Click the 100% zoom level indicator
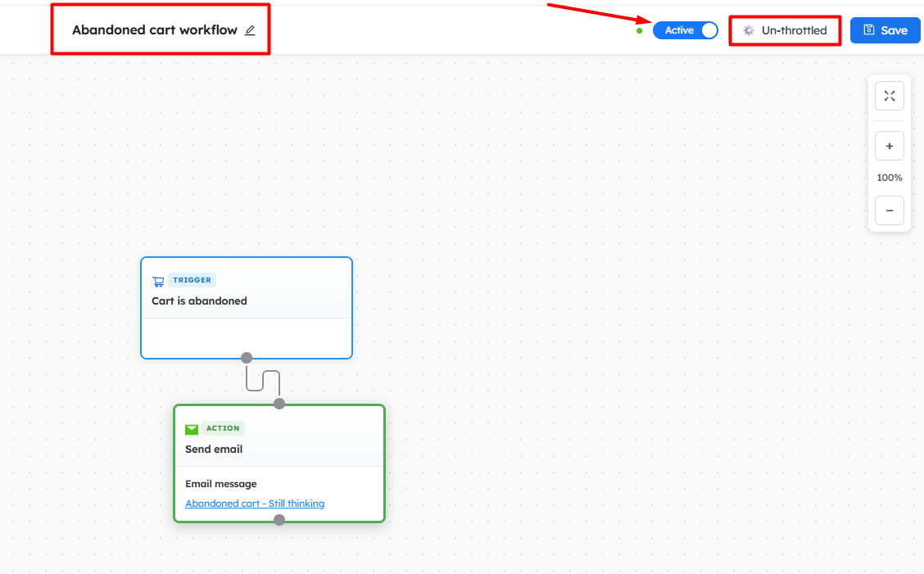 point(889,178)
